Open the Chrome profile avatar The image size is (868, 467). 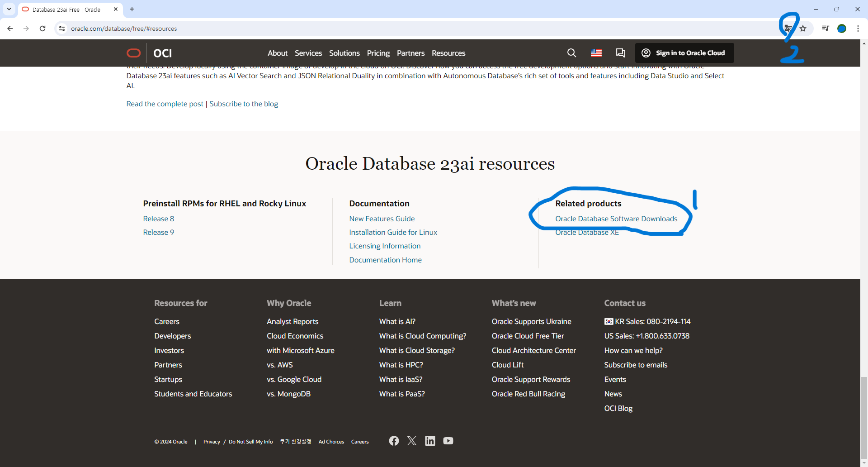[842, 29]
